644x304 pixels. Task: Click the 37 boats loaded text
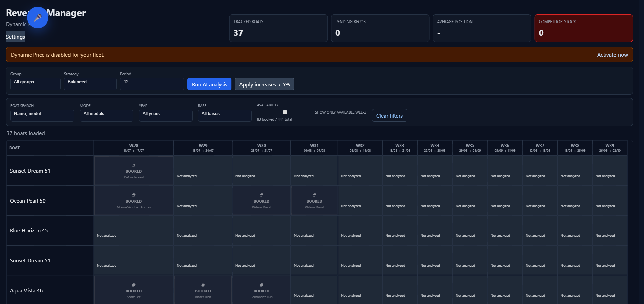26,133
